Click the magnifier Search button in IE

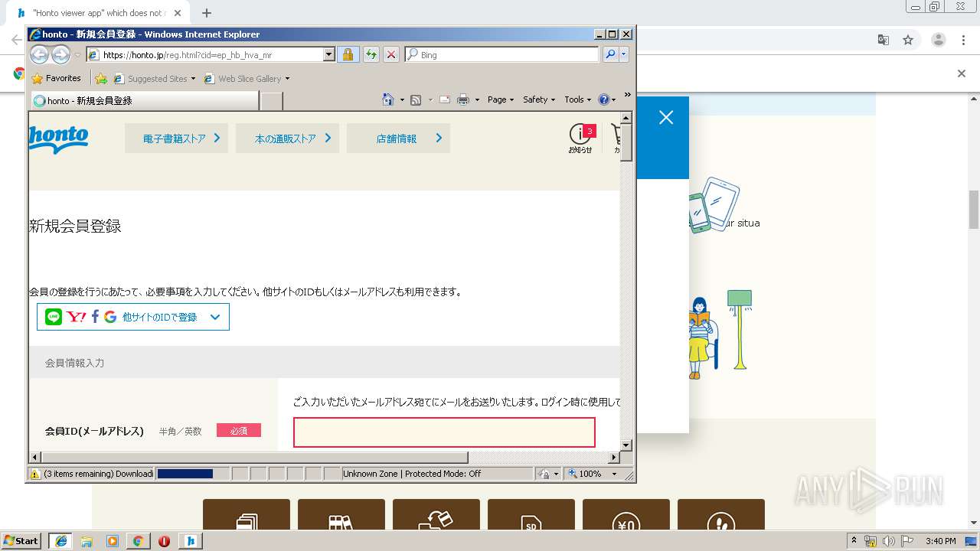(610, 54)
